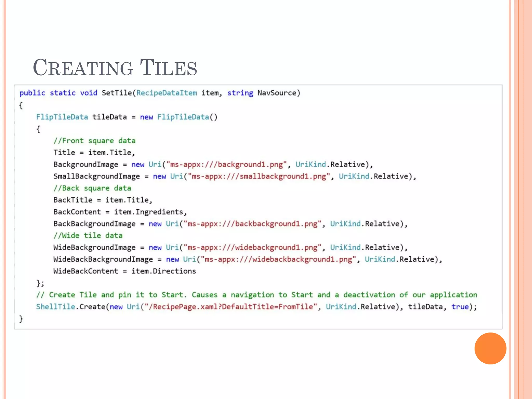Click the '"ms-appx:///smallbackground1.png"' string

[x=259, y=176]
